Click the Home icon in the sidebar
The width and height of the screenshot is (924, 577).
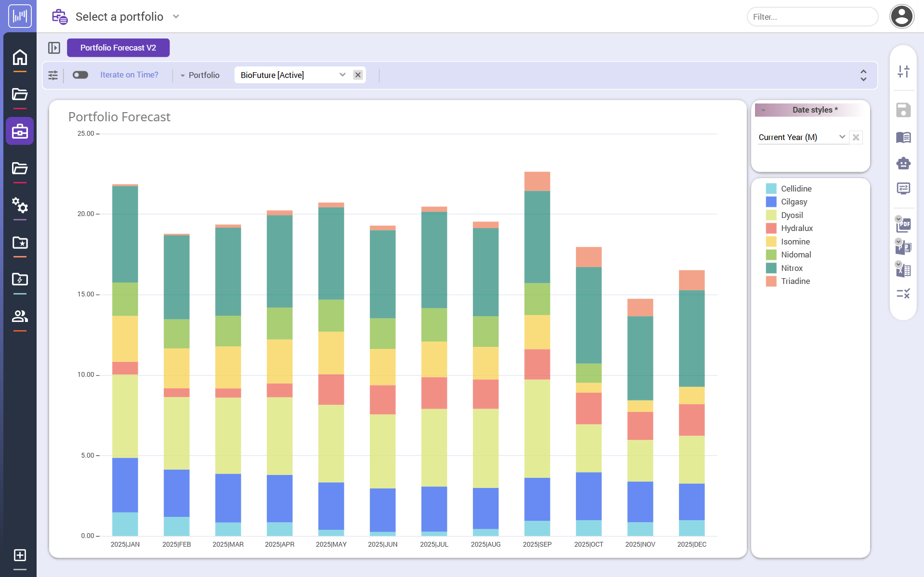click(20, 57)
